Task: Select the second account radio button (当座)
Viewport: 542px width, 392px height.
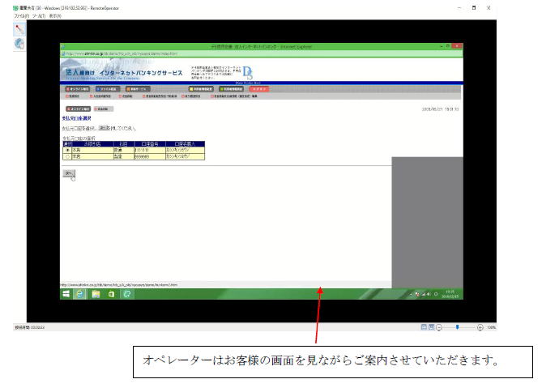Action: click(x=66, y=156)
